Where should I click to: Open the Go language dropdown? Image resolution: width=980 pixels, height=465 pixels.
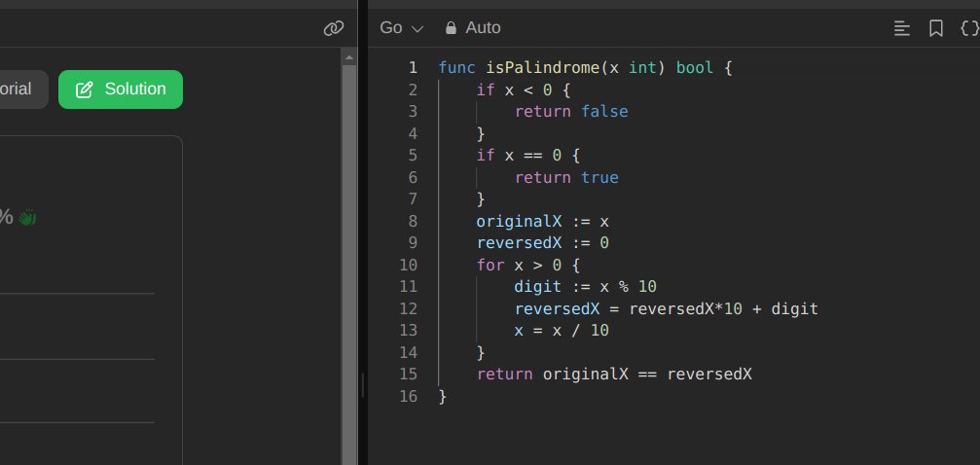pyautogui.click(x=401, y=28)
